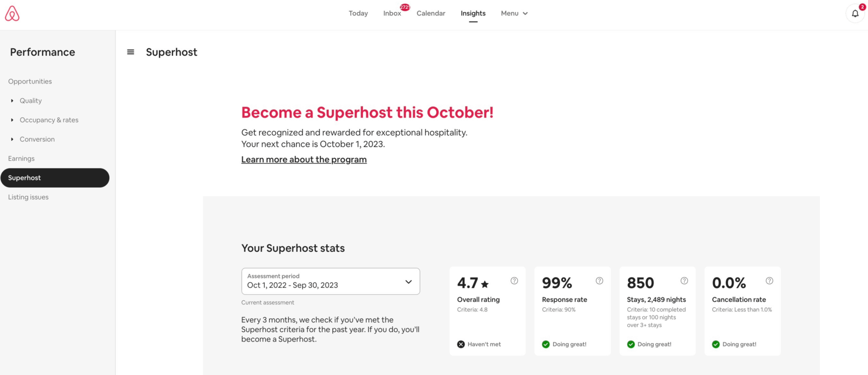Open the Stays help question icon

(x=684, y=281)
